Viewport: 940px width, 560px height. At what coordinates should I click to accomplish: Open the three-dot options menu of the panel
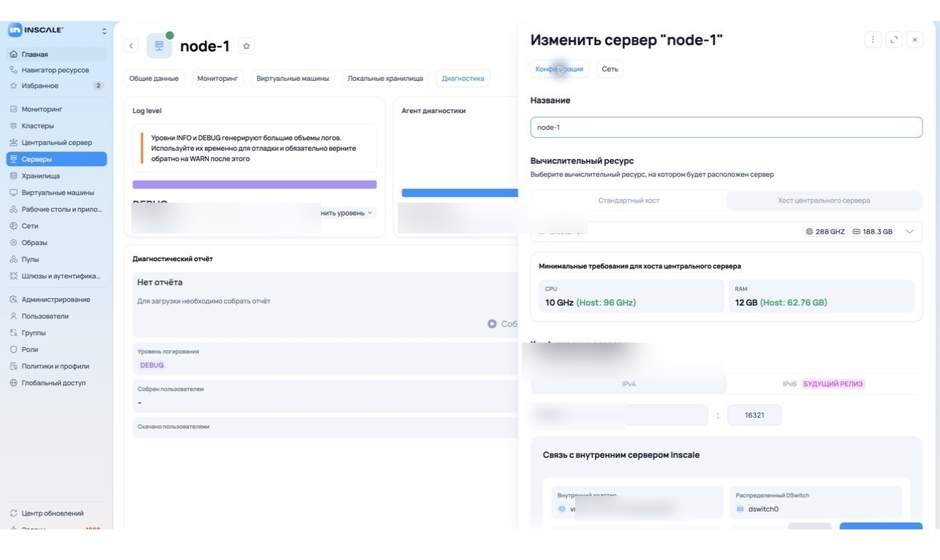click(873, 40)
